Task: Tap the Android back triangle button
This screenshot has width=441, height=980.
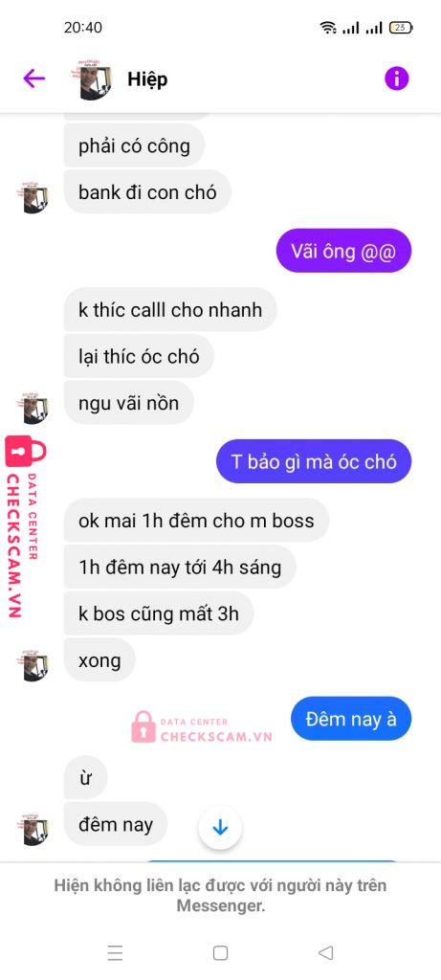Action: coord(325,952)
